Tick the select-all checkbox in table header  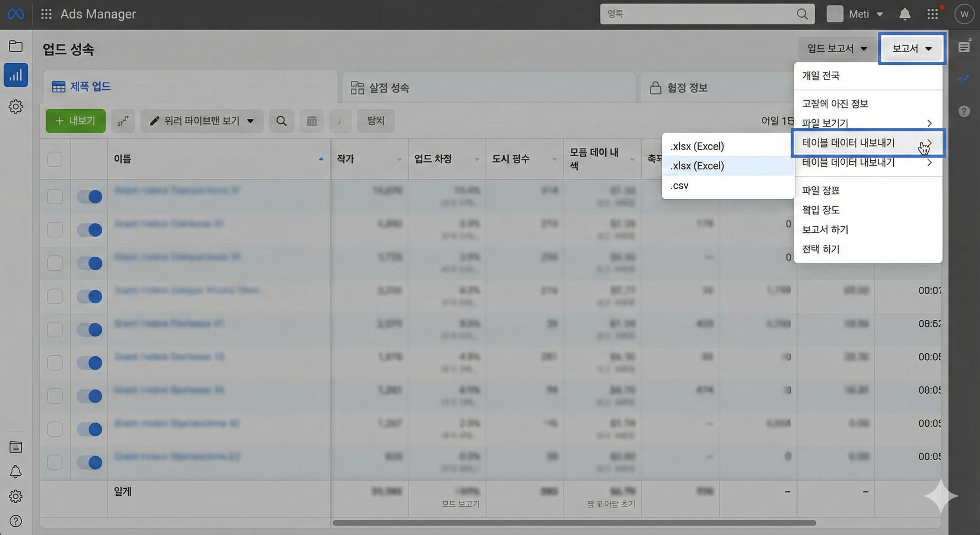[x=55, y=159]
